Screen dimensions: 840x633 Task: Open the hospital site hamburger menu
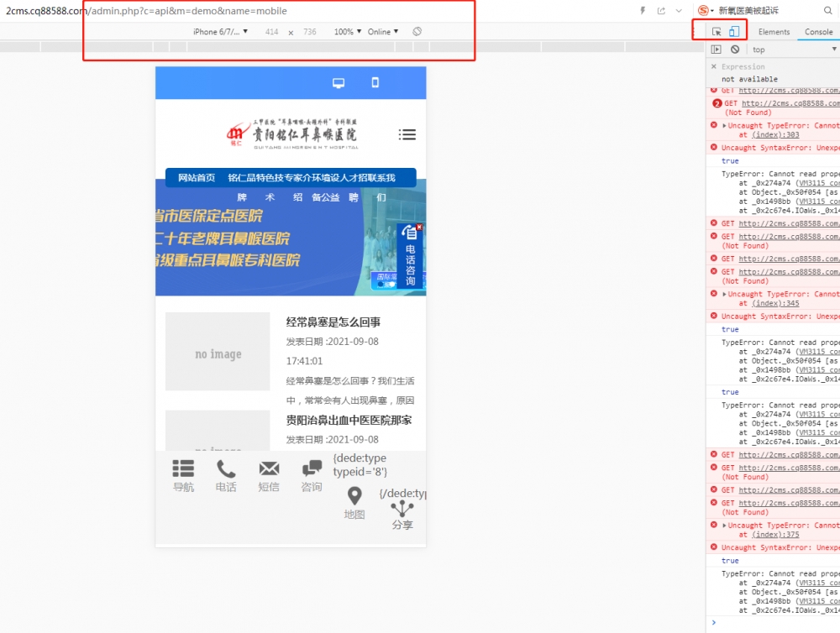coord(407,134)
